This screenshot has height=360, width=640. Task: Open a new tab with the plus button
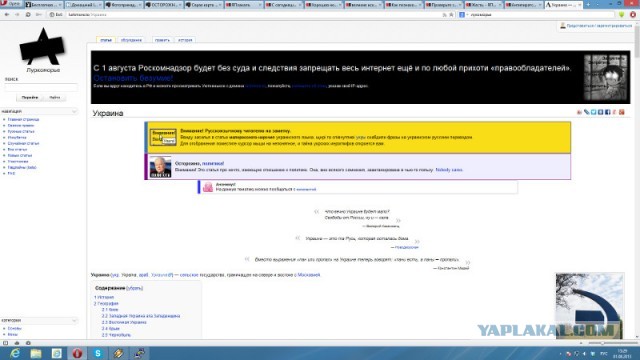589,4
